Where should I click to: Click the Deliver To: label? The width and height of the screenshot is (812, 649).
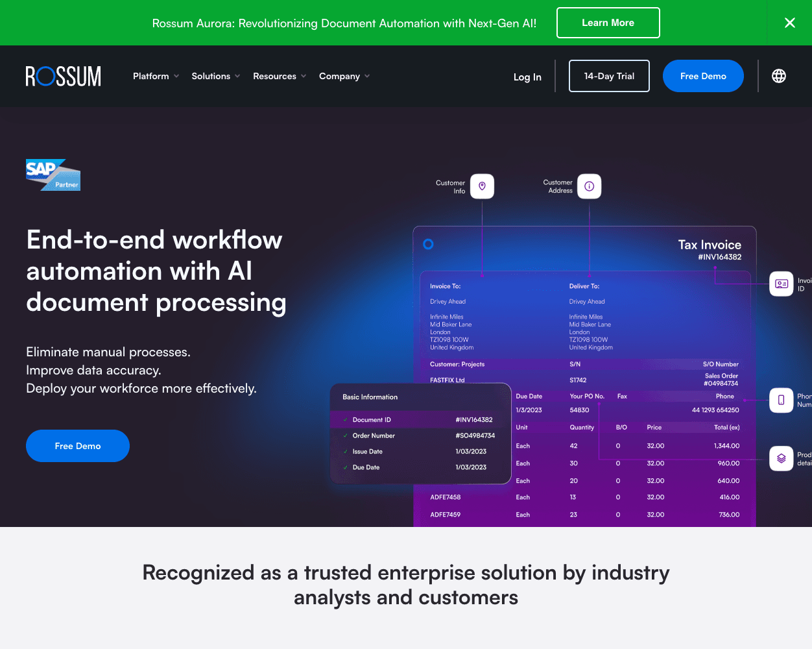(584, 286)
